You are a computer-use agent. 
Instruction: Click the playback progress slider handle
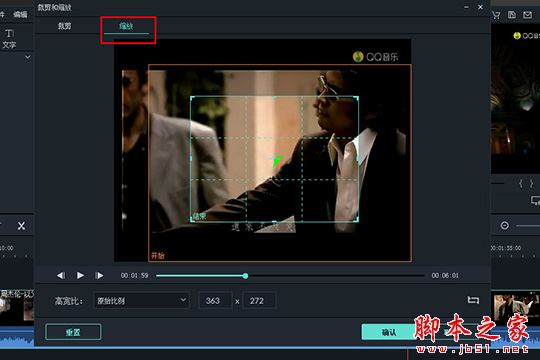click(245, 276)
